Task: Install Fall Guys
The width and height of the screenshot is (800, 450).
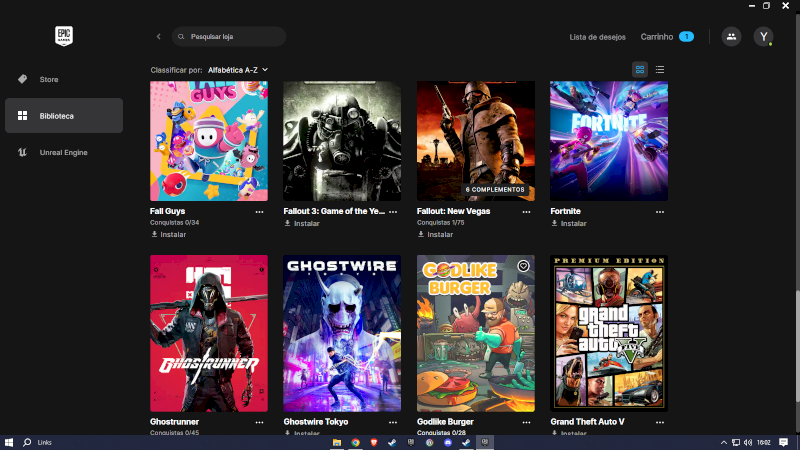Action: tap(168, 234)
